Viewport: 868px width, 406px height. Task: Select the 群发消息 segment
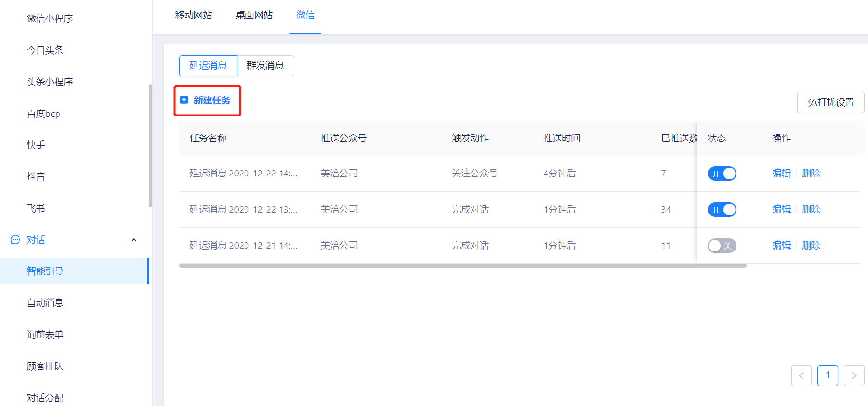coord(265,65)
